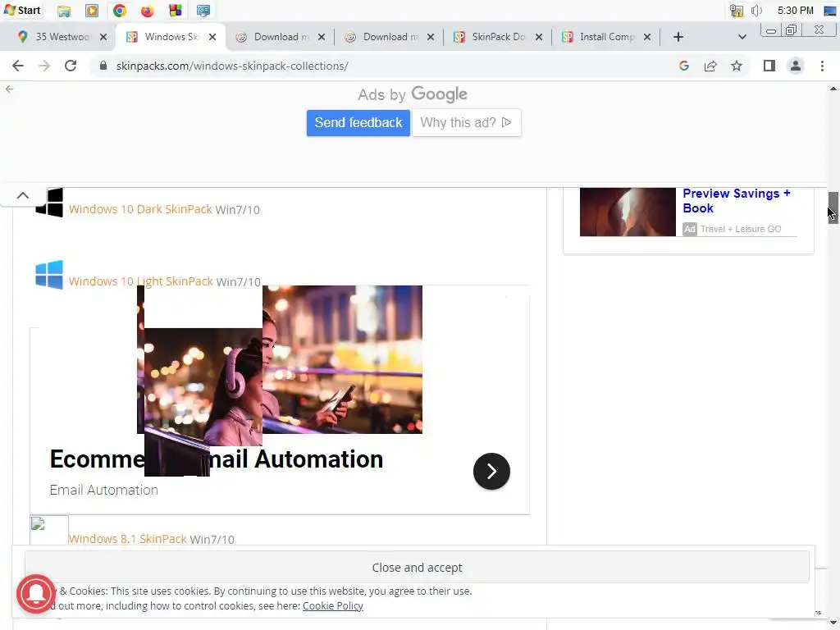Click Preview Savings + Book ad link
The width and height of the screenshot is (840, 630).
click(x=736, y=201)
